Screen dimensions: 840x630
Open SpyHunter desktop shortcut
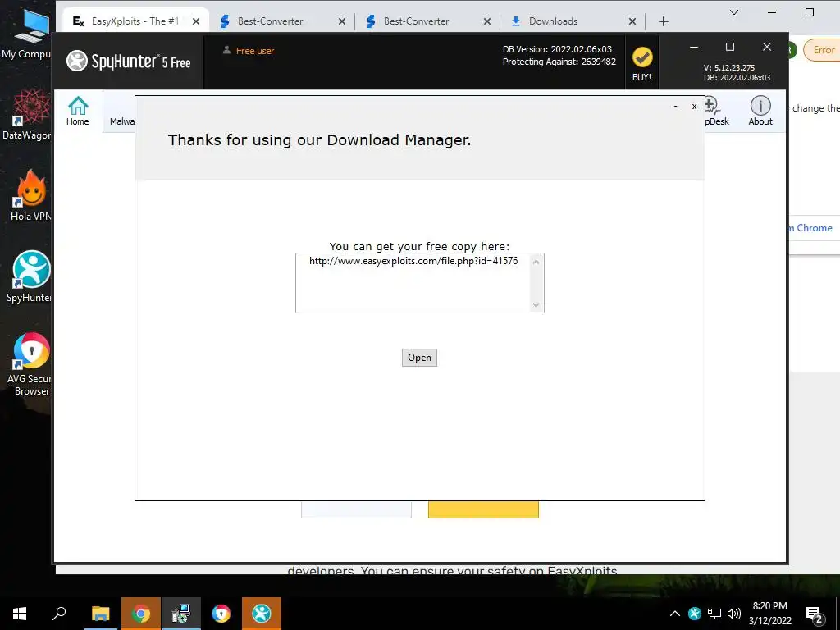tap(30, 276)
